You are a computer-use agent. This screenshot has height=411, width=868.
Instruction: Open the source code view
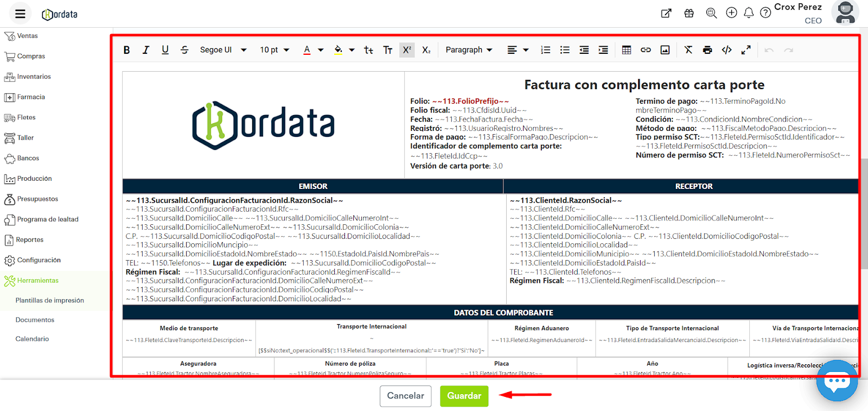pos(726,50)
